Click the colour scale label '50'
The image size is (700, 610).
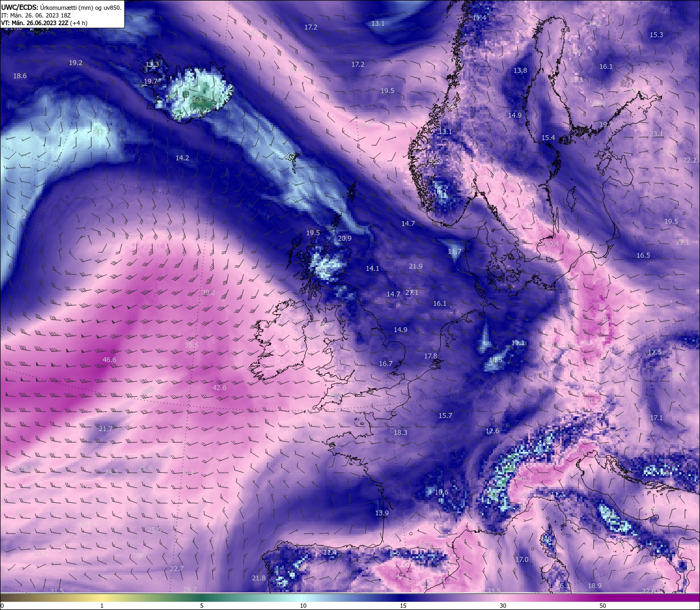(602, 606)
